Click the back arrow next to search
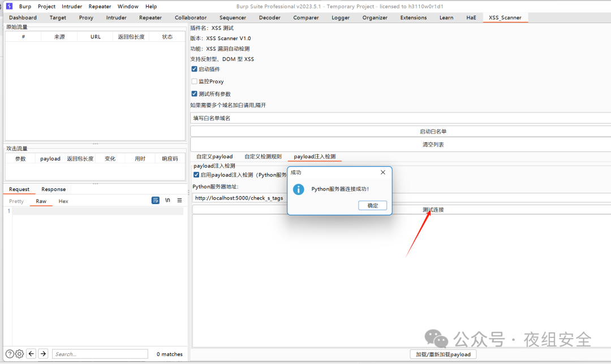 click(x=32, y=354)
